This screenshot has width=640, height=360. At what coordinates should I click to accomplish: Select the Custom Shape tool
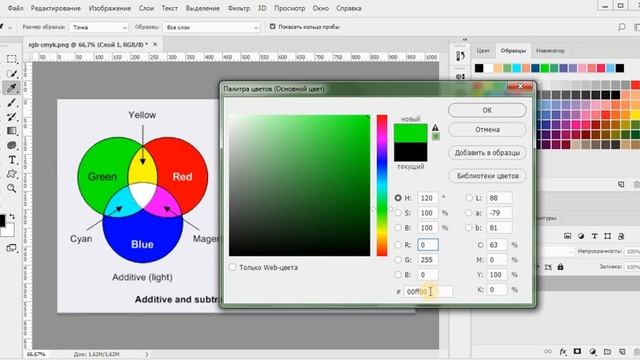click(x=11, y=174)
